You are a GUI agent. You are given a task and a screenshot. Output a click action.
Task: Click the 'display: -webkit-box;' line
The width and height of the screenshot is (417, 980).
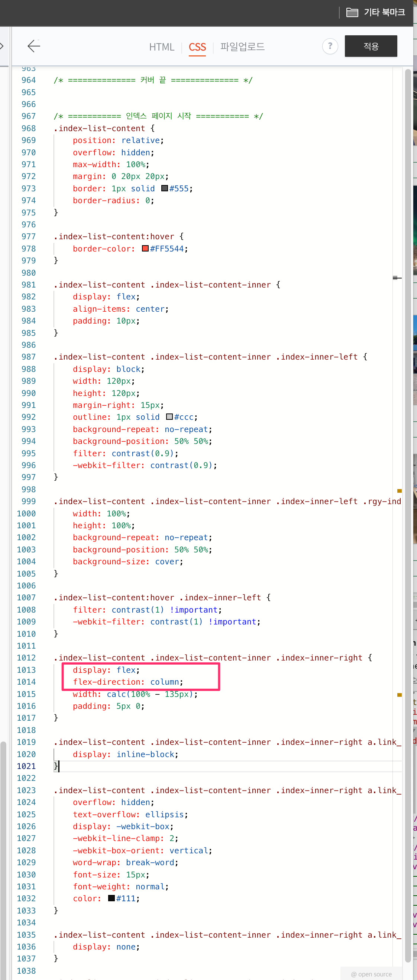point(123,826)
